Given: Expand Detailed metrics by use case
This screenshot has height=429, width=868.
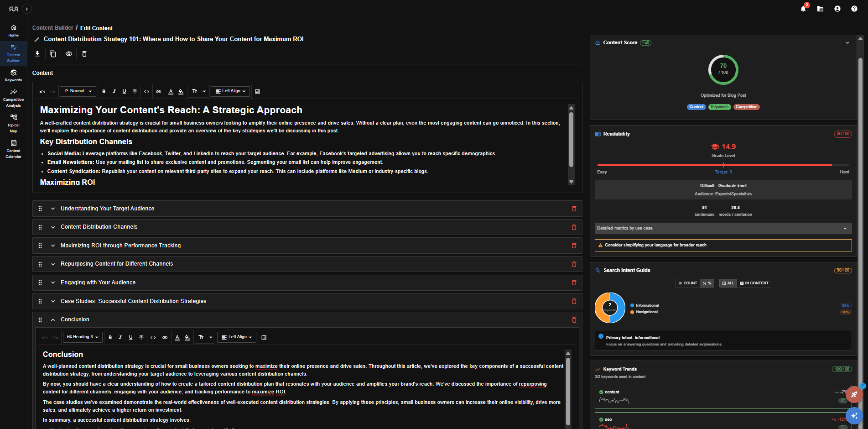Looking at the screenshot, I should [x=722, y=228].
